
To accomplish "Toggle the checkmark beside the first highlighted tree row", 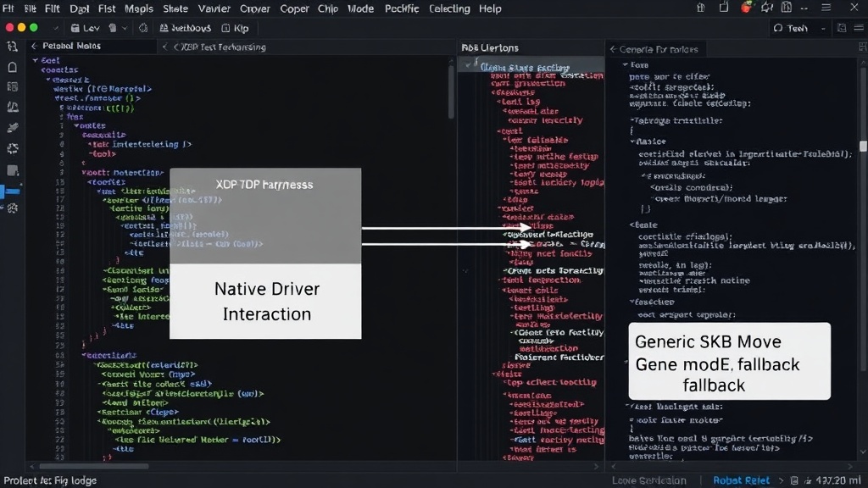I will [468, 66].
